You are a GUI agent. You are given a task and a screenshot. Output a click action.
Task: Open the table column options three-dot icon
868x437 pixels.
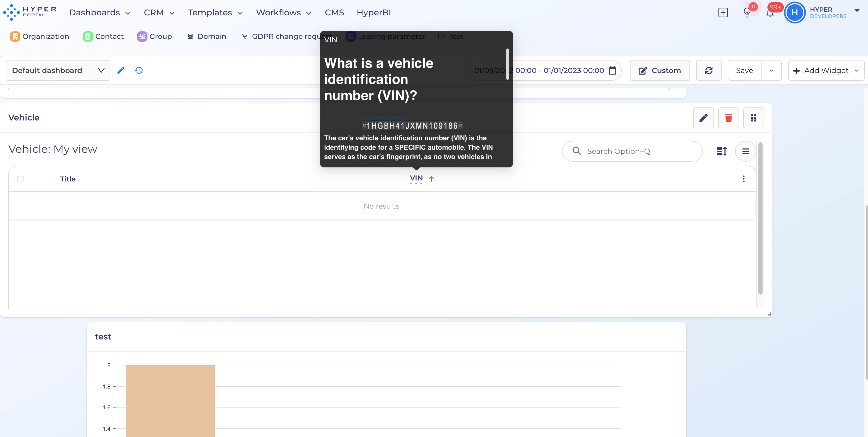743,179
